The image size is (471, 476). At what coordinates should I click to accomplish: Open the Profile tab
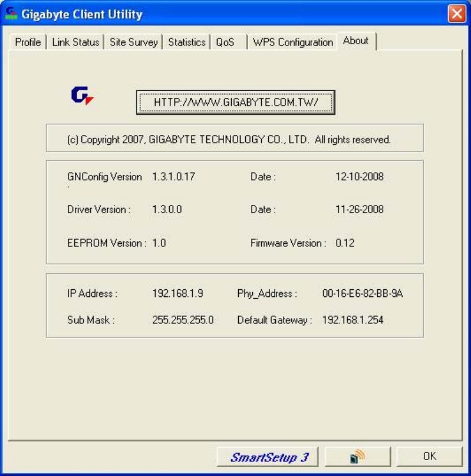pos(28,42)
